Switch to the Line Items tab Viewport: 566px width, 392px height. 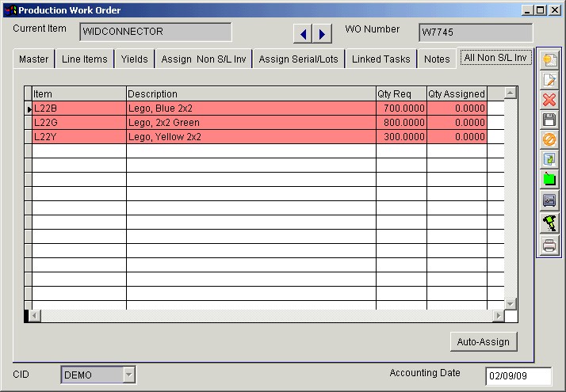point(84,59)
